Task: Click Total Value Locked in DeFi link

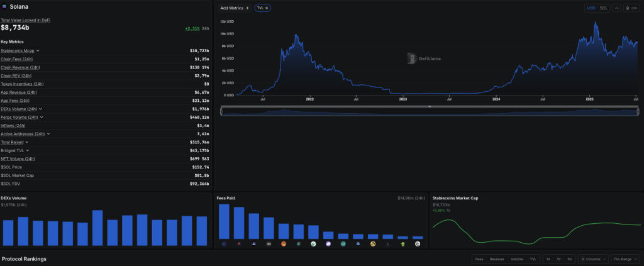Action: click(25, 20)
